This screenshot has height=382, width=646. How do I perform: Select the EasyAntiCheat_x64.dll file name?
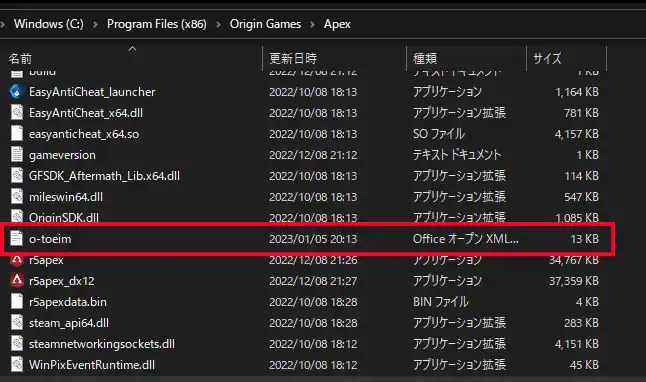coord(86,112)
